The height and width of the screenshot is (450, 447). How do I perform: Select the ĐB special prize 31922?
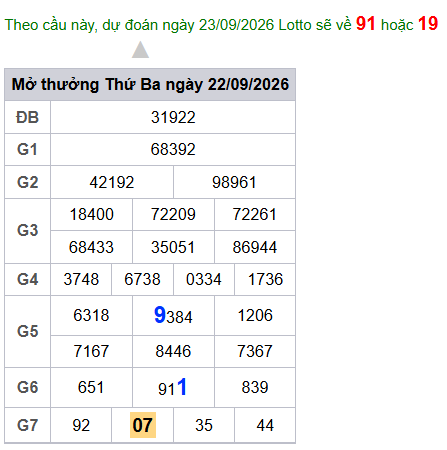[173, 117]
